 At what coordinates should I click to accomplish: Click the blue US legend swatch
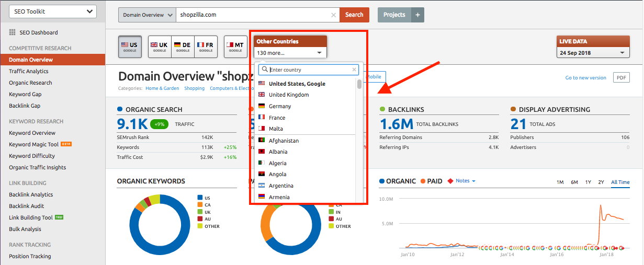point(200,198)
